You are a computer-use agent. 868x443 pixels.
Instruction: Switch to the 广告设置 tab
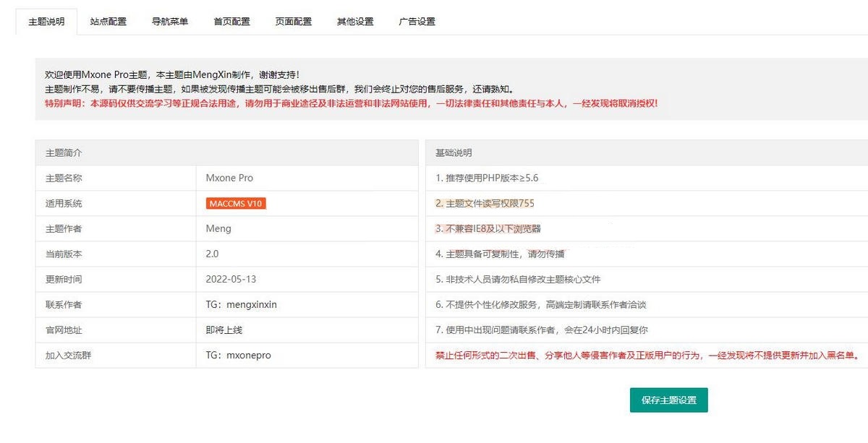tap(417, 22)
